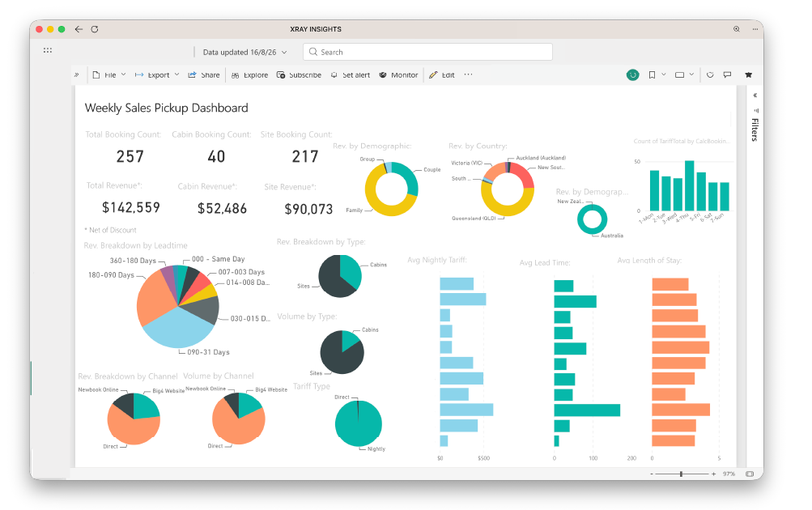Select the 090-31 Days leadtime pie slice

coord(177,329)
